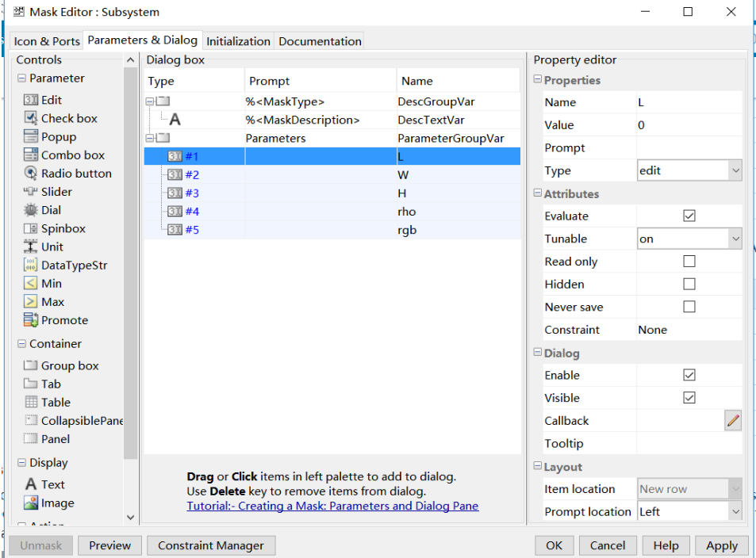Select parameter row #3 named H

tap(332, 193)
